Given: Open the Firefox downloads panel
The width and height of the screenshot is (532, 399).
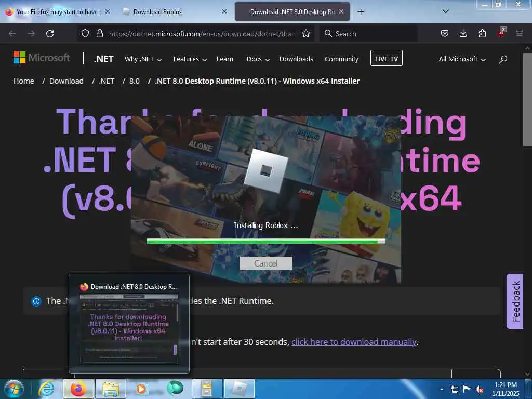Looking at the screenshot, I should coord(463,34).
